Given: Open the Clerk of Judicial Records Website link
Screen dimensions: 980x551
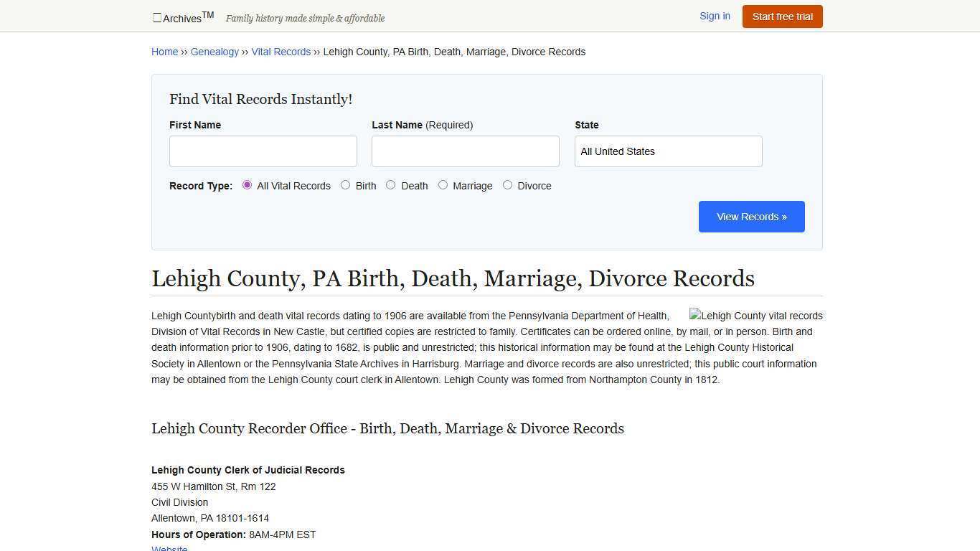Looking at the screenshot, I should coord(169,547).
